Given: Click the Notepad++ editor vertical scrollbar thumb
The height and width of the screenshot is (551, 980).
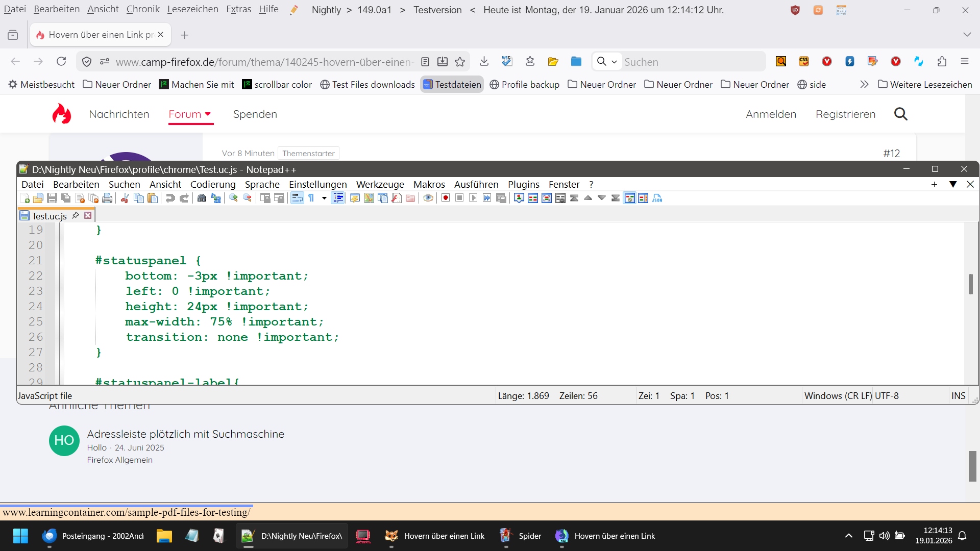Looking at the screenshot, I should click(970, 284).
